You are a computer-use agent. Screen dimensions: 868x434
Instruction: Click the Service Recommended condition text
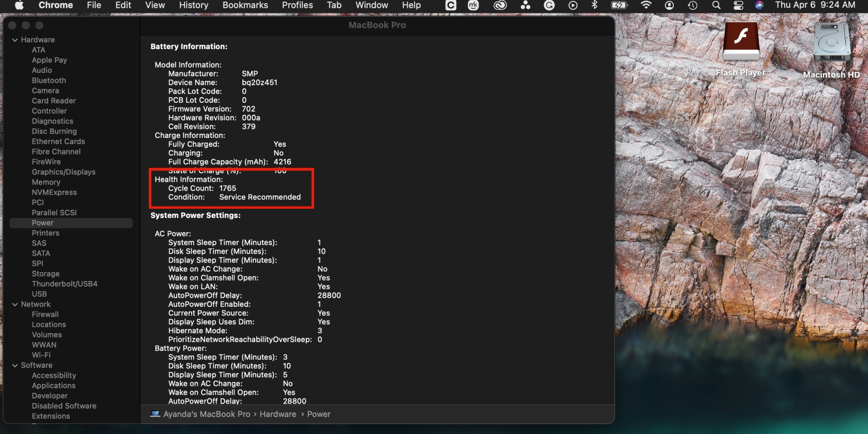260,197
